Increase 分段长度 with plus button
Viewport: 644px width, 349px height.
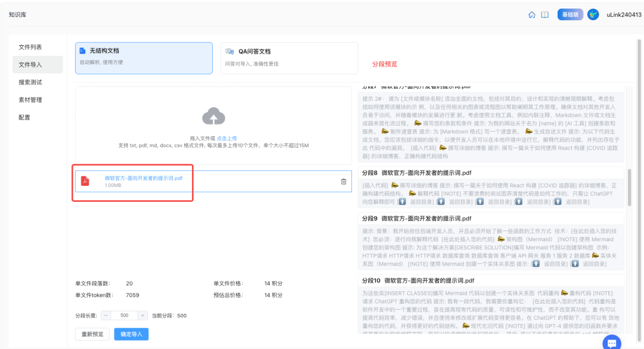tap(143, 316)
